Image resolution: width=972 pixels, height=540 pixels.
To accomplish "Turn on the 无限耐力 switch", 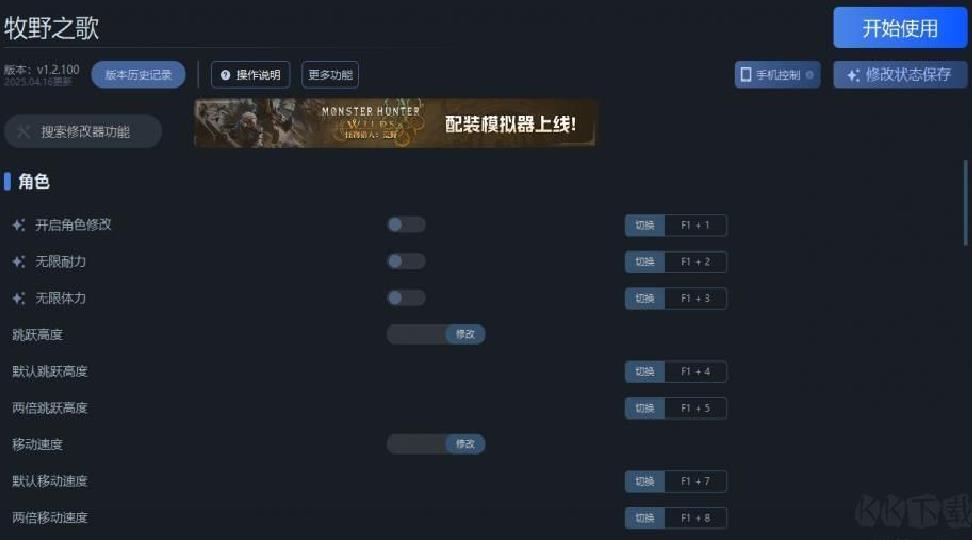I will (x=406, y=261).
